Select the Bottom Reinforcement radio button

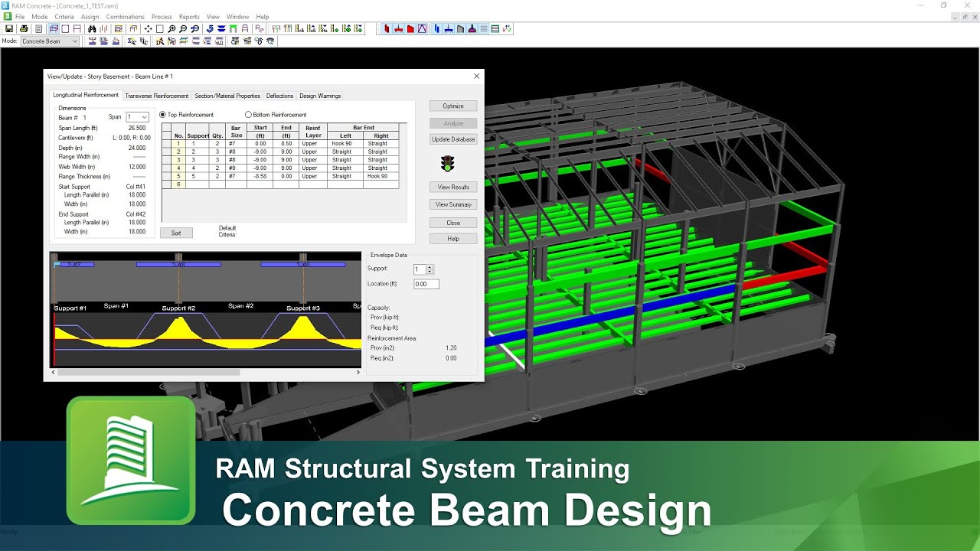coord(248,115)
